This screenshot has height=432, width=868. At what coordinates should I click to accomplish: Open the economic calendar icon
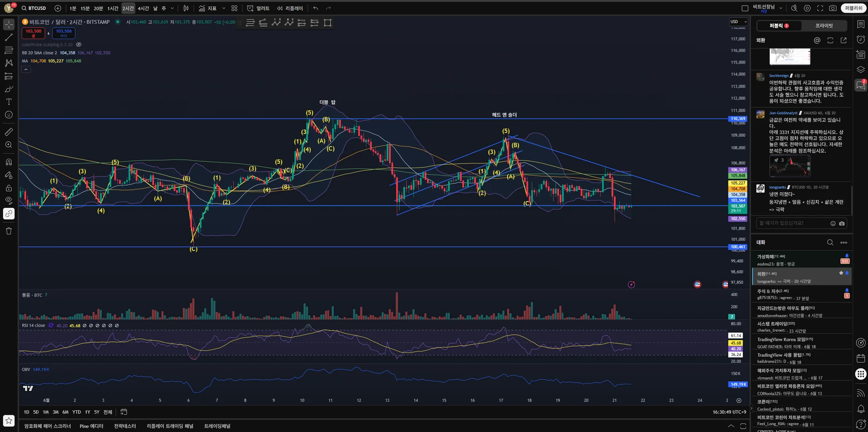coord(861,358)
